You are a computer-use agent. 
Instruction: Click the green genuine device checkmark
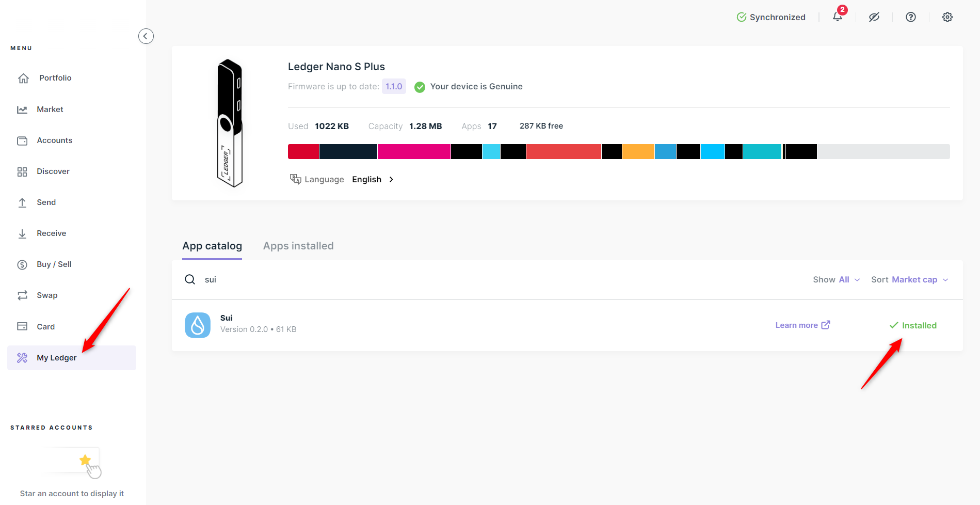pos(420,87)
